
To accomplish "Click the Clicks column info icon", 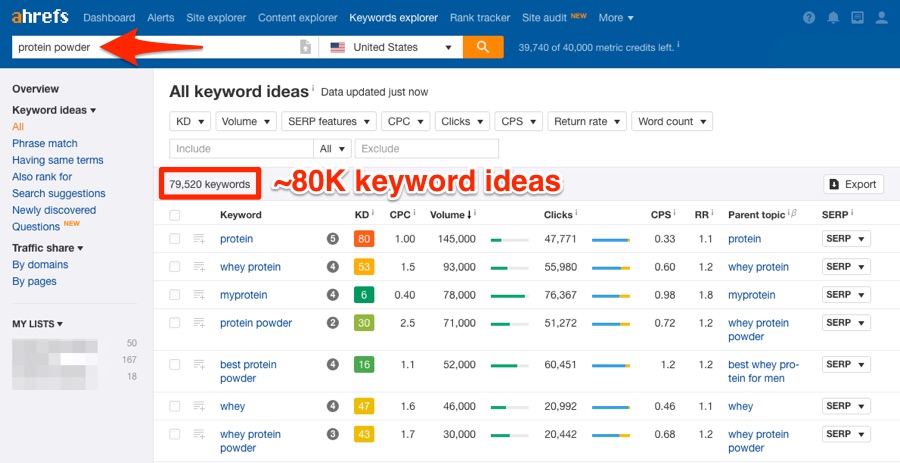I will click(576, 213).
